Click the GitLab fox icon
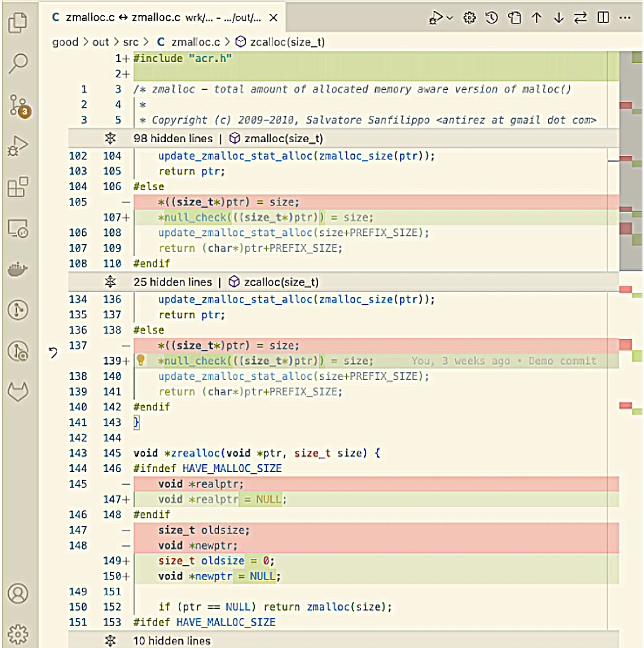The height and width of the screenshot is (648, 644). tap(18, 391)
